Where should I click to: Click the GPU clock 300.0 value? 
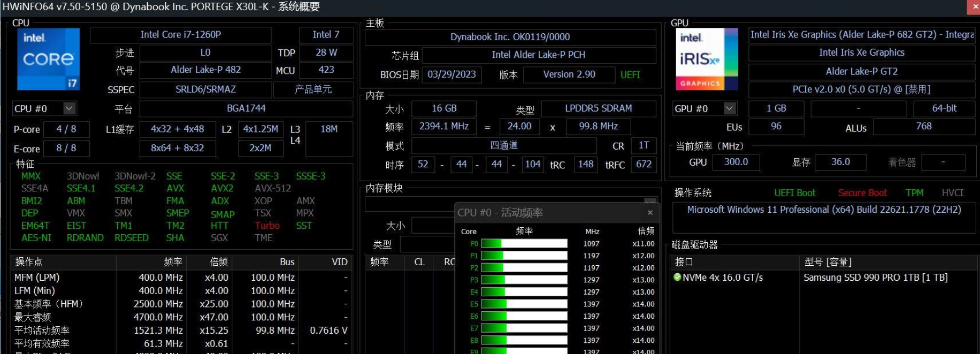pyautogui.click(x=736, y=162)
